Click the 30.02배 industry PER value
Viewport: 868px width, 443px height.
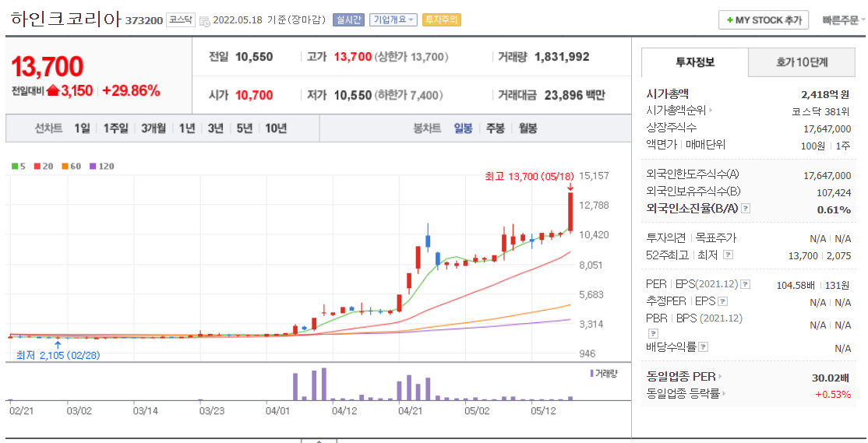point(831,378)
